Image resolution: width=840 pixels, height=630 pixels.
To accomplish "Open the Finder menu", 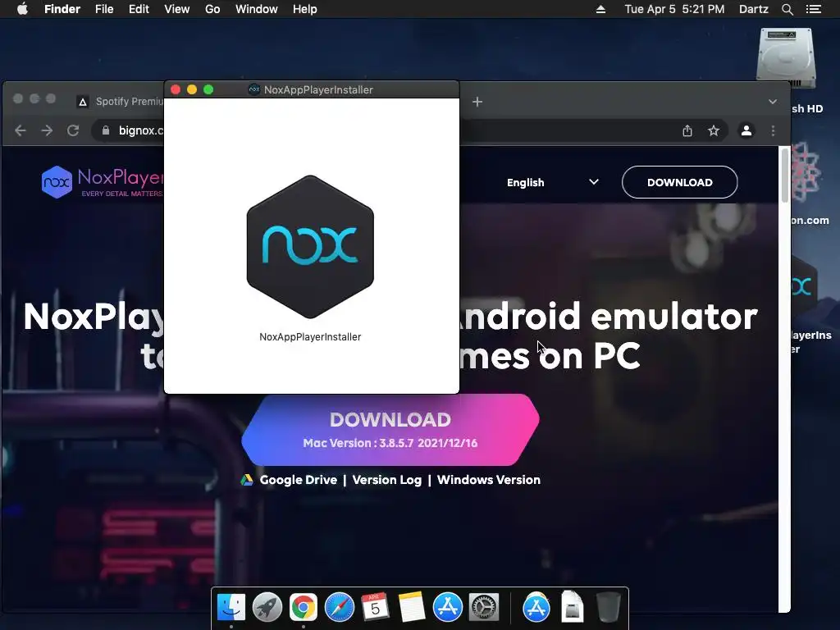I will click(x=62, y=9).
